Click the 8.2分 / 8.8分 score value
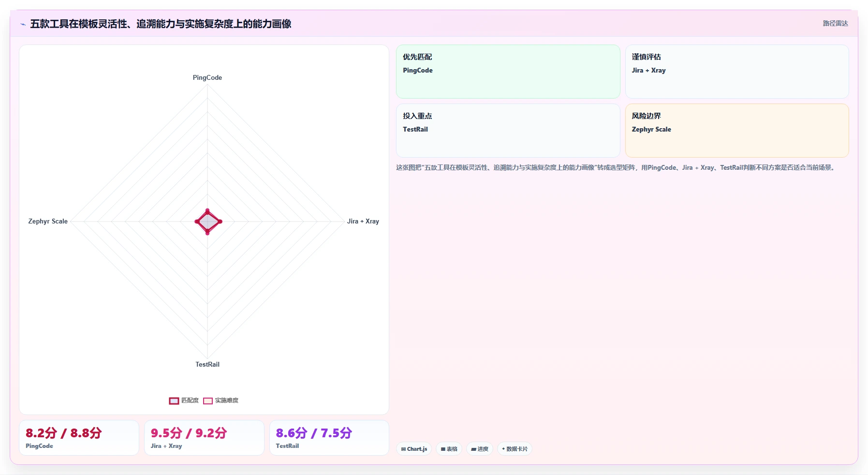This screenshot has height=475, width=868. [x=64, y=433]
